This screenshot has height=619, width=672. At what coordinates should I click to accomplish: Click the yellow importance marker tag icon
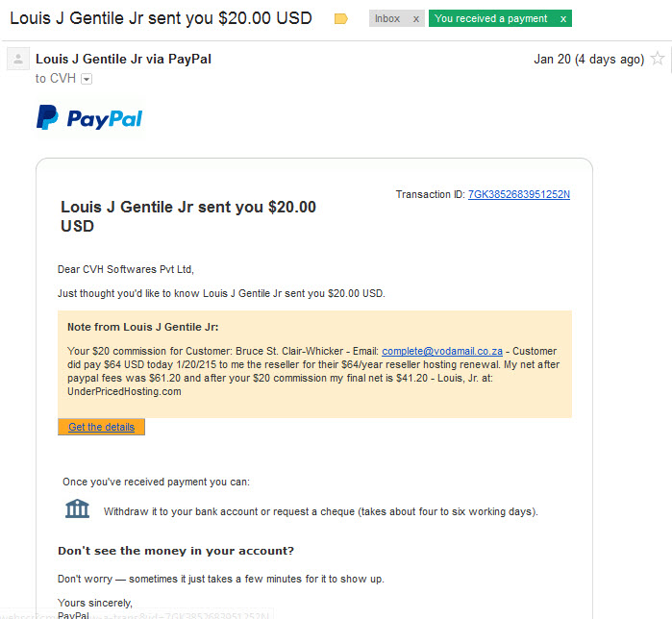[340, 19]
